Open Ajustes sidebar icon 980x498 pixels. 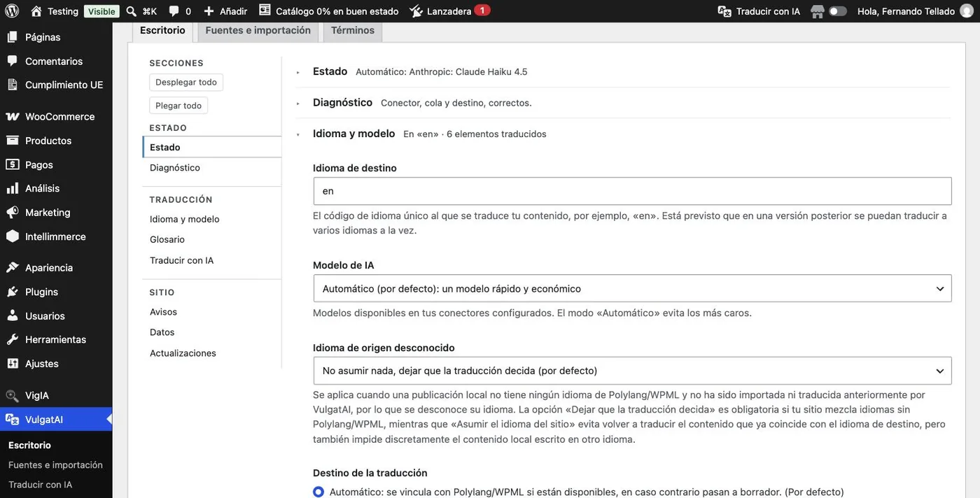click(13, 364)
